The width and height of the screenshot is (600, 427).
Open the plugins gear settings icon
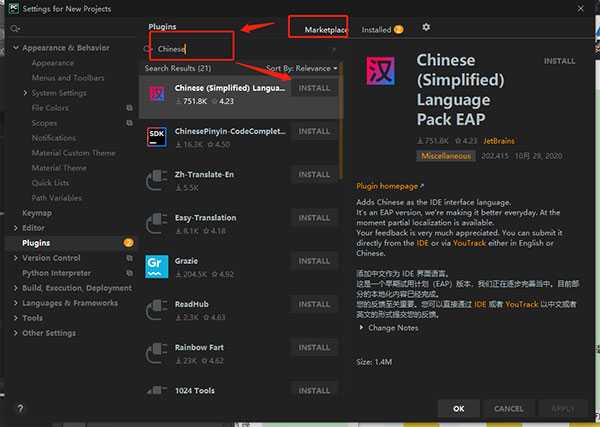(x=427, y=28)
